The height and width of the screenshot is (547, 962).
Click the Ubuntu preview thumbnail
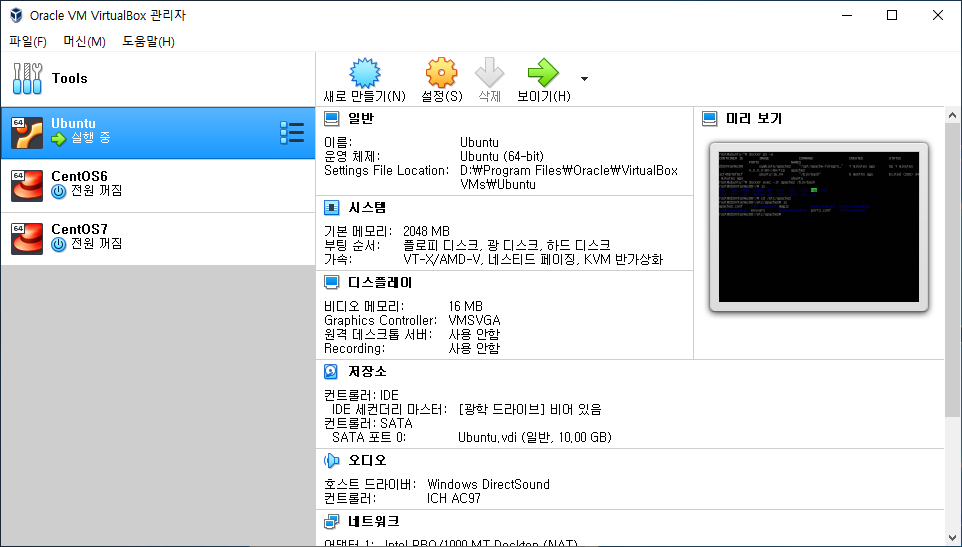[819, 227]
